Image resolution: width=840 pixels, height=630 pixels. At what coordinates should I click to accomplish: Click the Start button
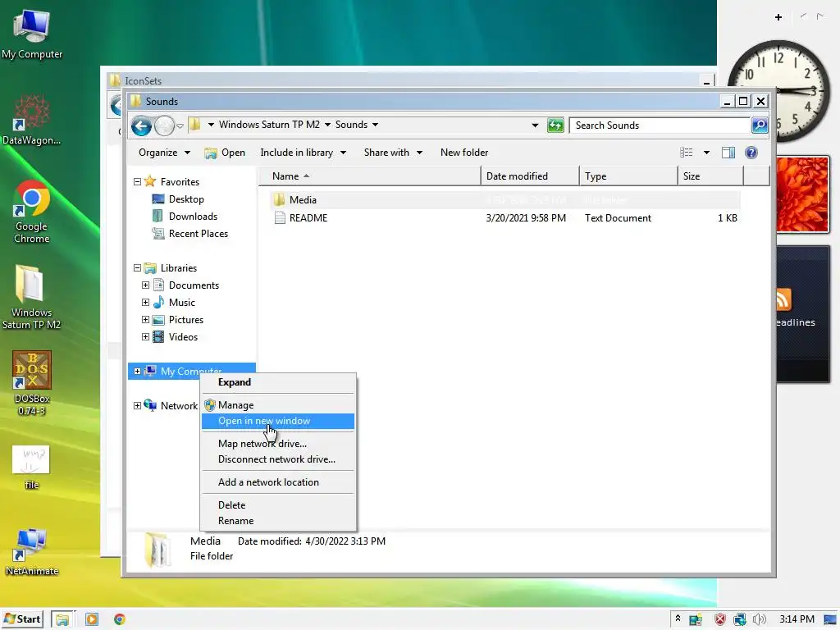[22, 619]
